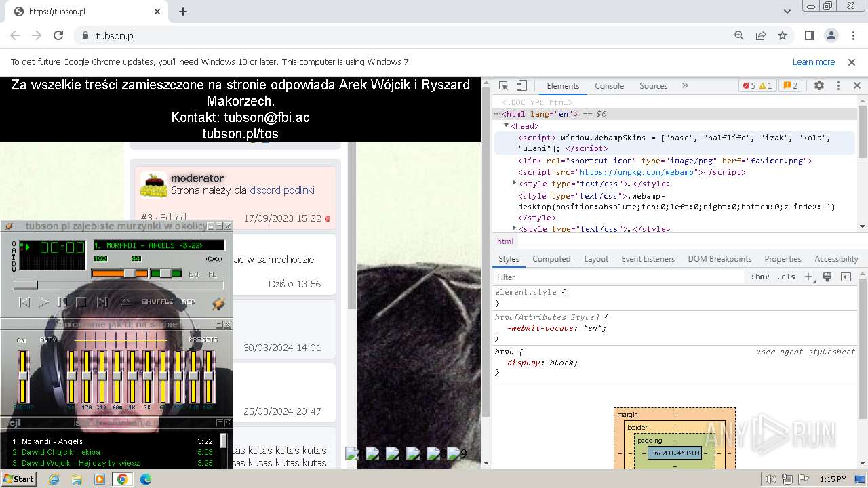Reload the tubson.pl page
Viewport: 868px width, 488px height.
(58, 35)
